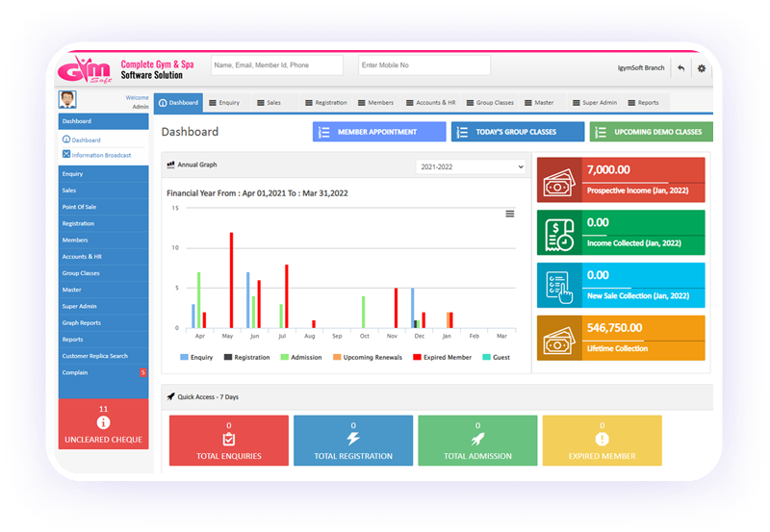
Task: Open the Super Admin top tab
Action: [x=595, y=103]
